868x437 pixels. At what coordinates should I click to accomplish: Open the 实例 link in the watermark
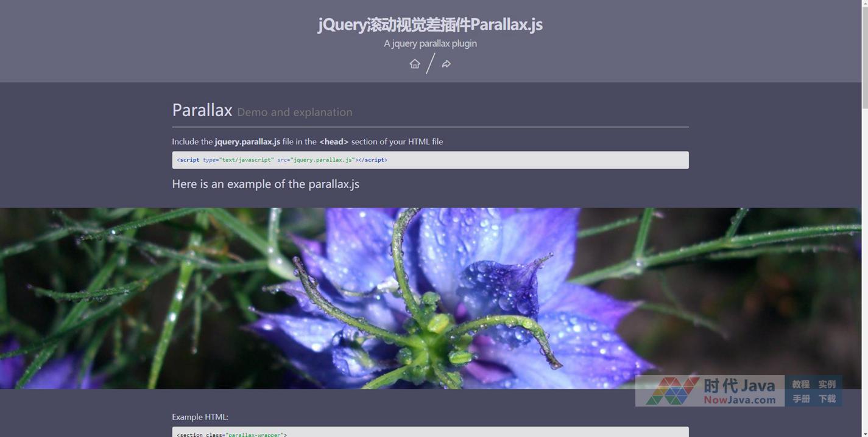click(x=827, y=384)
